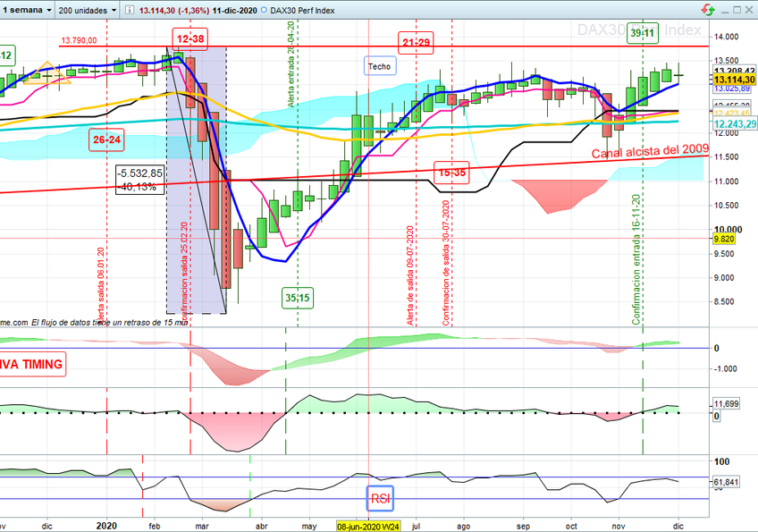The width and height of the screenshot is (758, 532).
Task: Select the red "15-35" label box
Action: tap(452, 173)
